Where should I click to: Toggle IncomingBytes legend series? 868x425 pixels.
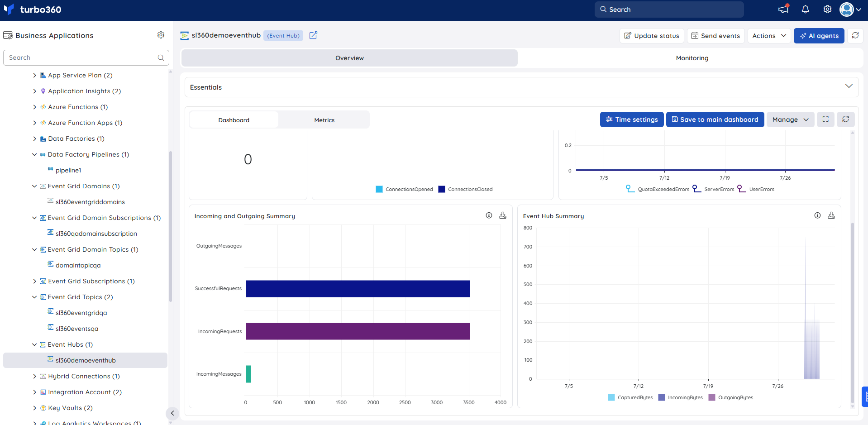pos(680,397)
